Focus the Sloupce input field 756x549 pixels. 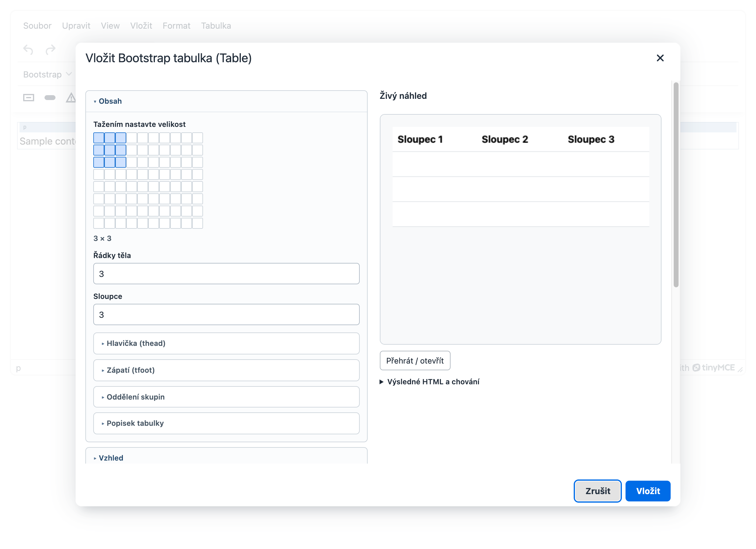tap(226, 314)
